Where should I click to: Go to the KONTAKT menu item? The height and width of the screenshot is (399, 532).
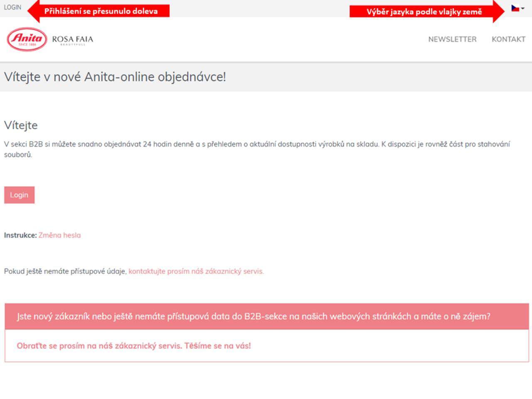tap(508, 39)
